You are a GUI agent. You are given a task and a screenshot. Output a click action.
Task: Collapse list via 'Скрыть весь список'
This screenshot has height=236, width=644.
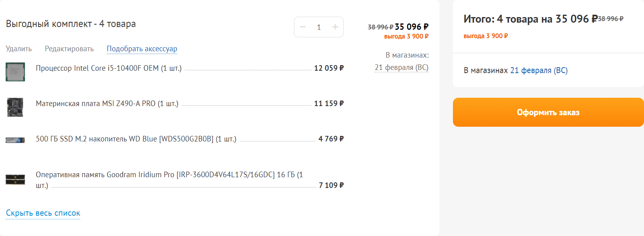click(x=43, y=213)
